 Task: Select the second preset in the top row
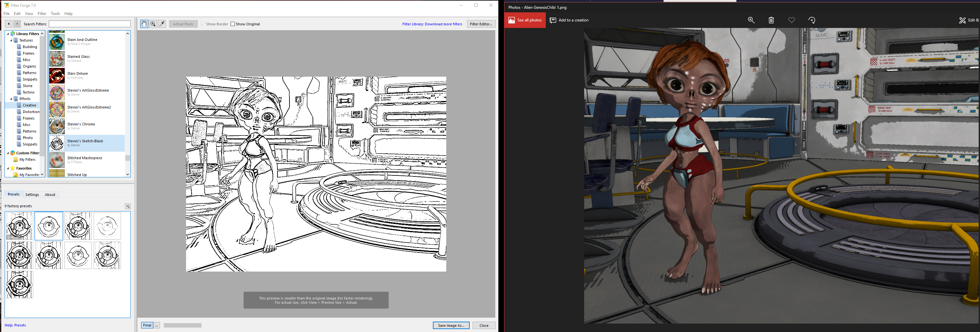click(x=49, y=226)
